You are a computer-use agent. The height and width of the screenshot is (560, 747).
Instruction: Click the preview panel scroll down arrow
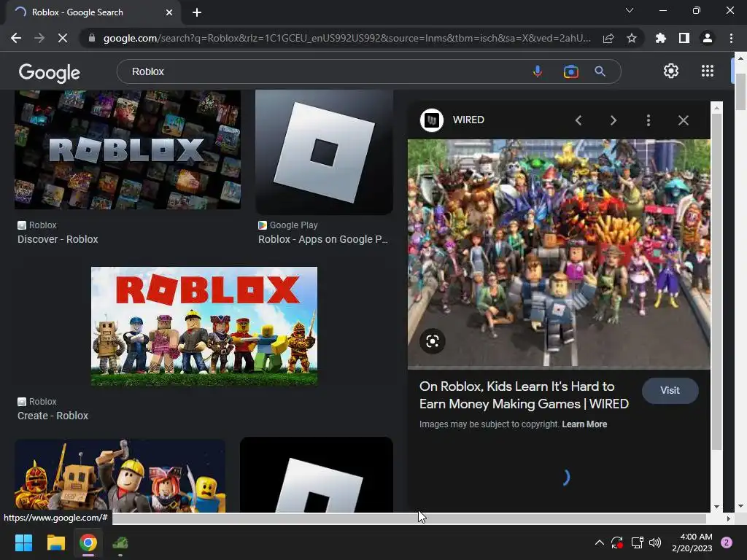(716, 507)
